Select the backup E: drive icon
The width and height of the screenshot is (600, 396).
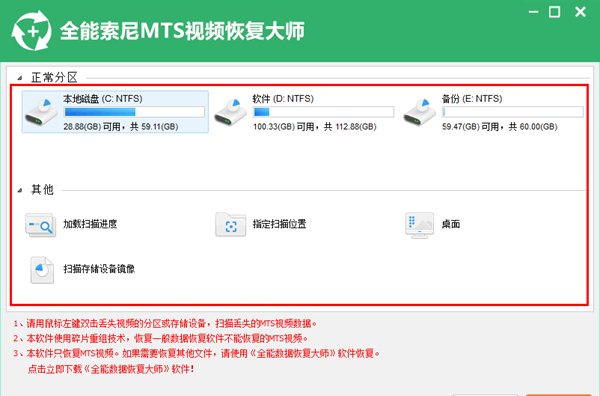420,112
